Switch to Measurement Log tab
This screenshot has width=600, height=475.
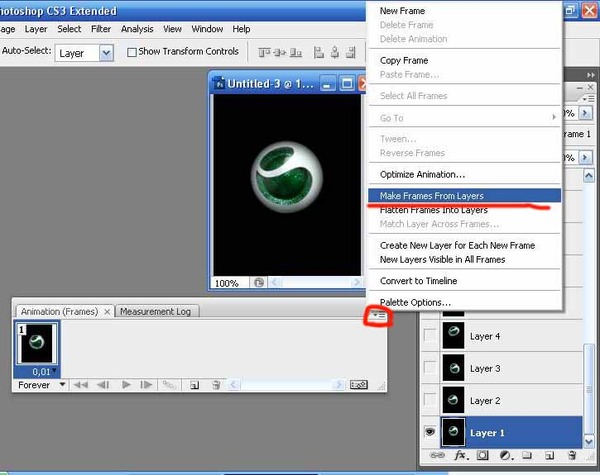pyautogui.click(x=156, y=312)
